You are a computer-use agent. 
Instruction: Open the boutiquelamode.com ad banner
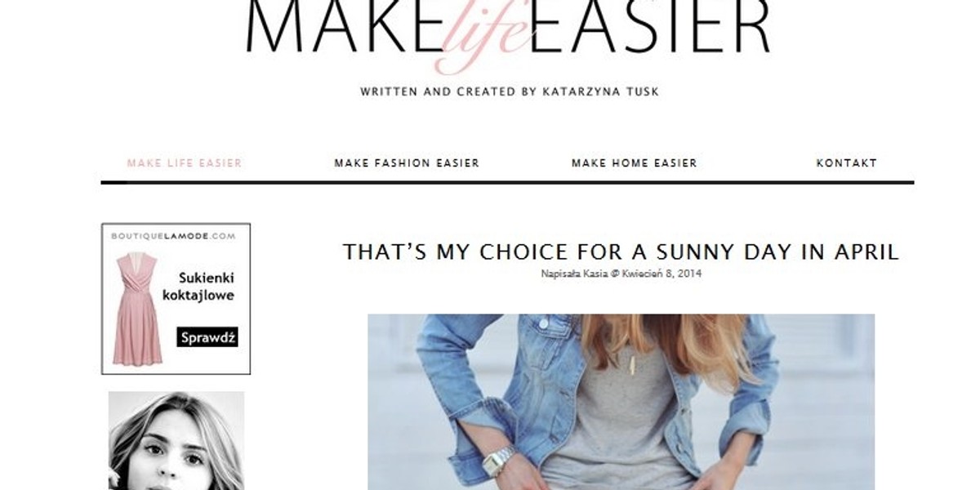pos(176,299)
